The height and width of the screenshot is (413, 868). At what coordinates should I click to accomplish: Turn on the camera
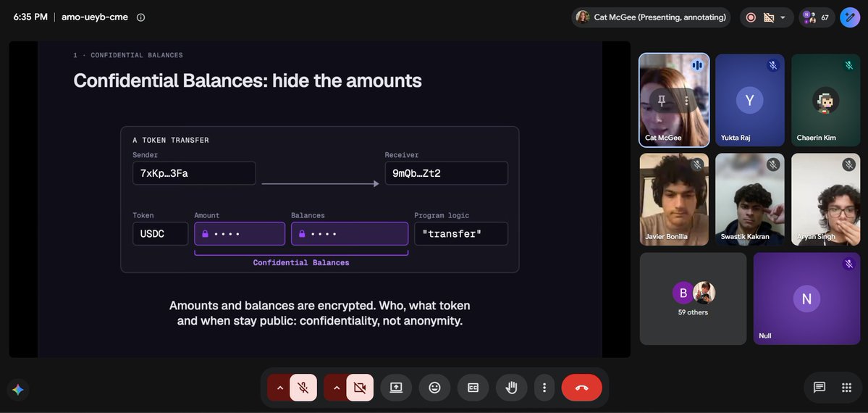[360, 388]
